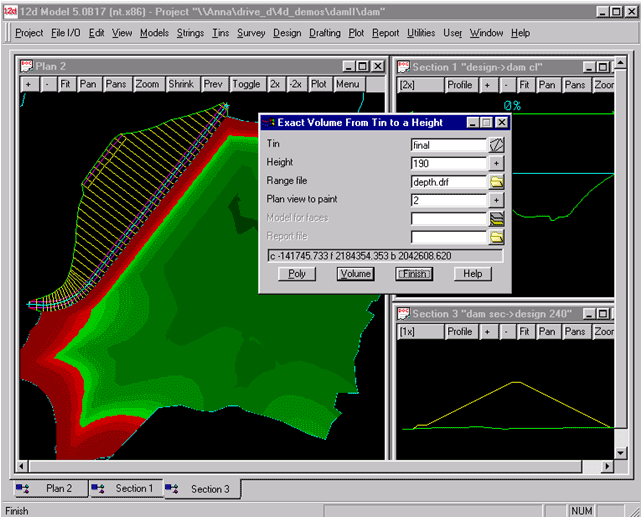Open the Design menu
Viewport: 642px width, 518px height.
pyautogui.click(x=286, y=33)
